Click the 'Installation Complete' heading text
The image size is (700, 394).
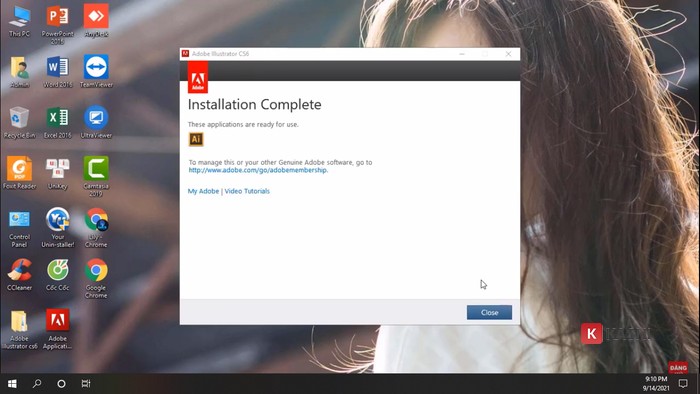[254, 104]
